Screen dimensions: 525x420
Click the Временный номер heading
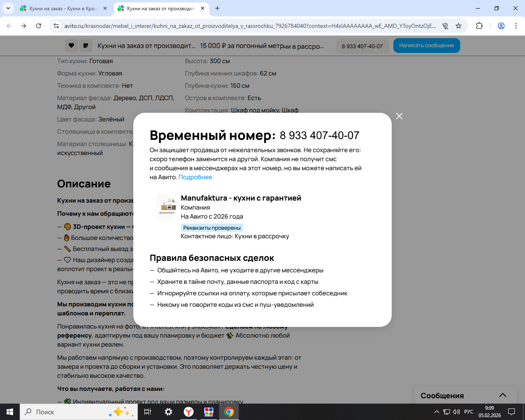(x=212, y=135)
